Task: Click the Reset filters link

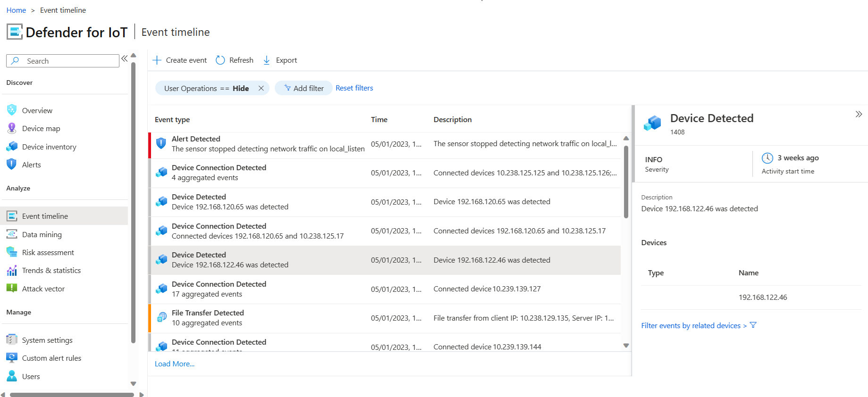Action: coord(354,88)
